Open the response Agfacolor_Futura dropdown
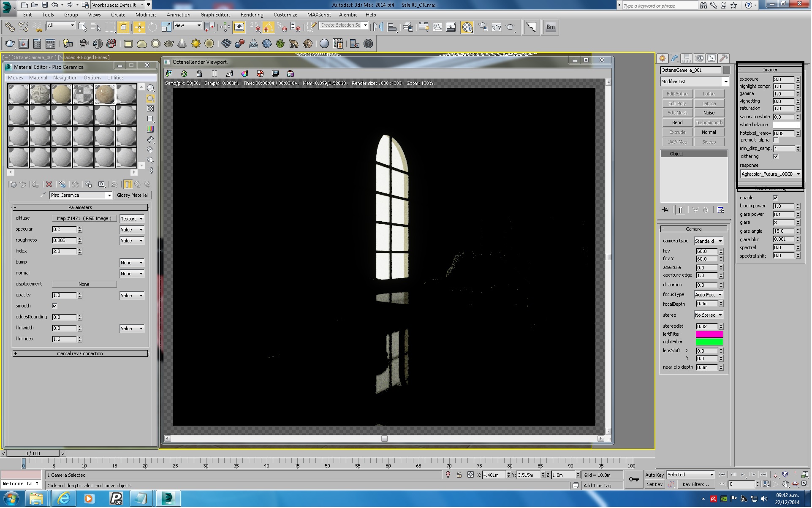This screenshot has width=812, height=508. [x=770, y=174]
